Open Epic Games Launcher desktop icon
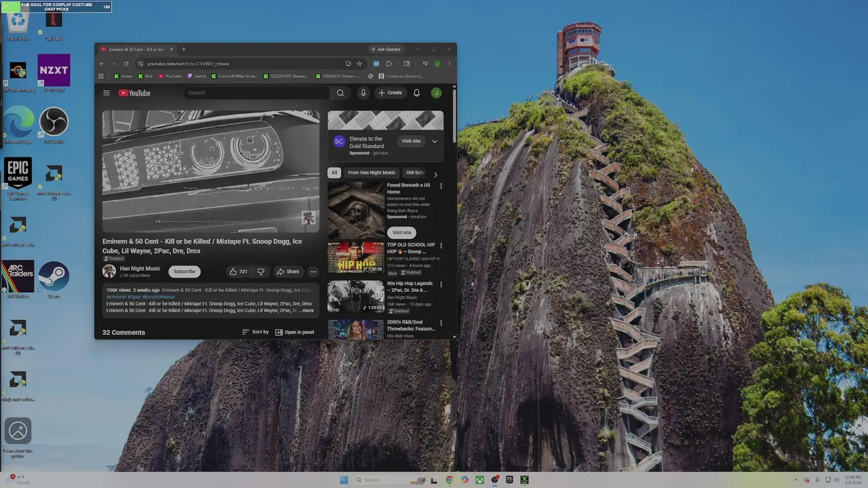Image resolution: width=868 pixels, height=488 pixels. (x=18, y=179)
